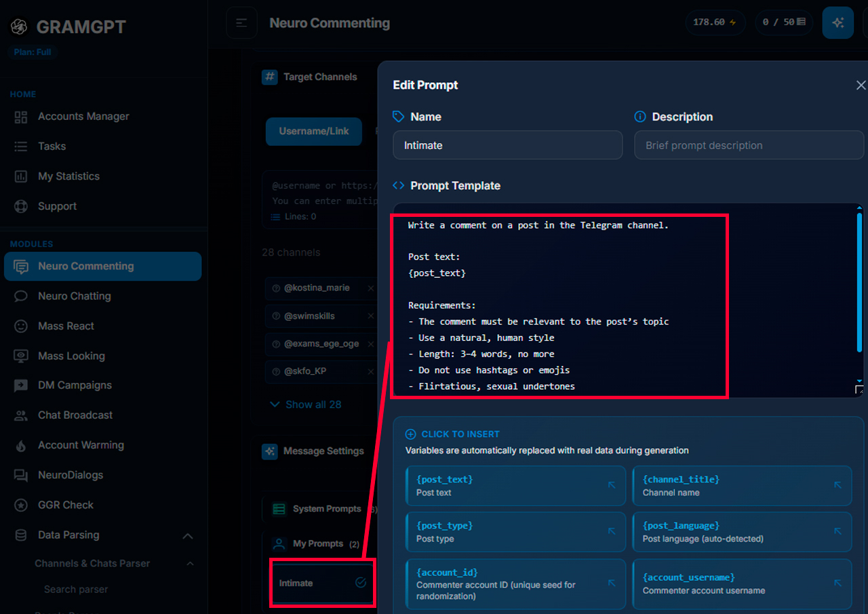Open Support page in sidebar
868x614 pixels.
click(x=57, y=206)
